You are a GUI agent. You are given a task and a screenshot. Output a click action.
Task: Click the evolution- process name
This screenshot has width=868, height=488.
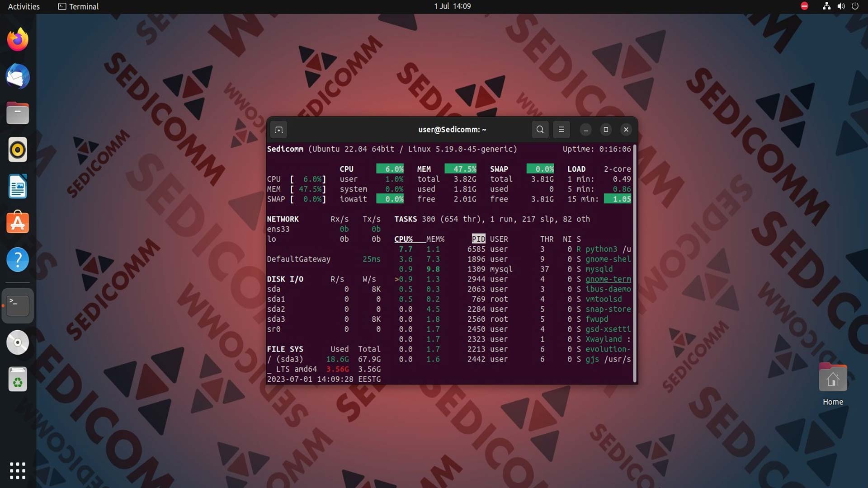point(608,349)
